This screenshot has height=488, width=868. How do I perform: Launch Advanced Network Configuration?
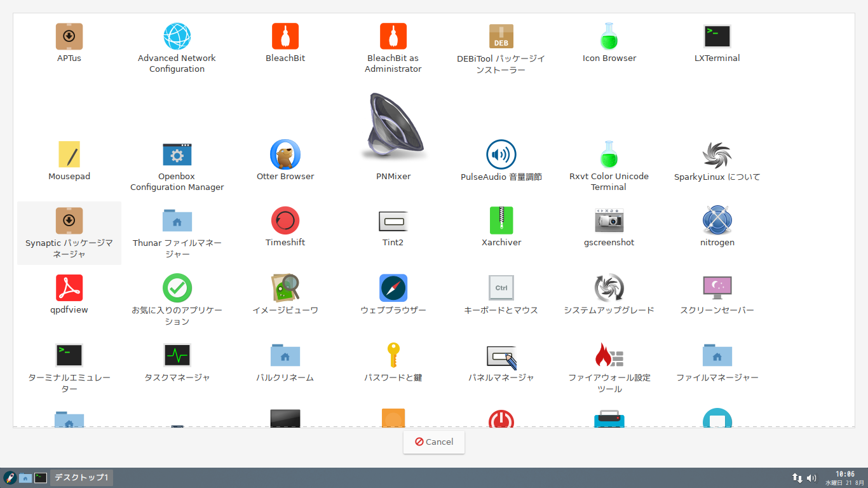point(177,36)
